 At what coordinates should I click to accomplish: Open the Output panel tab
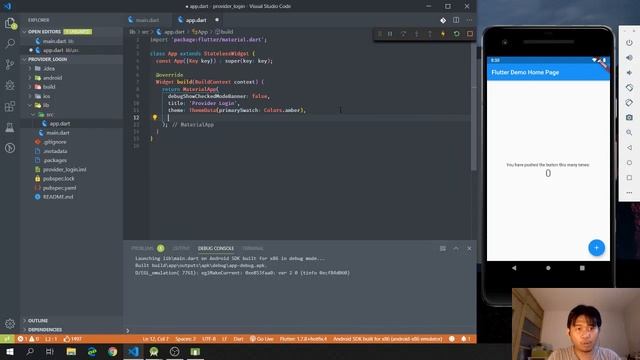[181, 248]
